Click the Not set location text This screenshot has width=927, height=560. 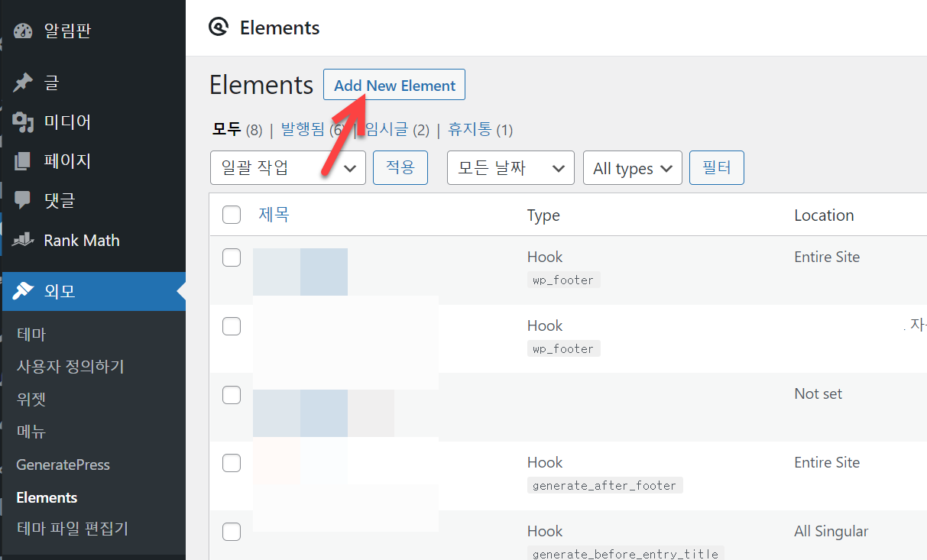[x=818, y=394]
